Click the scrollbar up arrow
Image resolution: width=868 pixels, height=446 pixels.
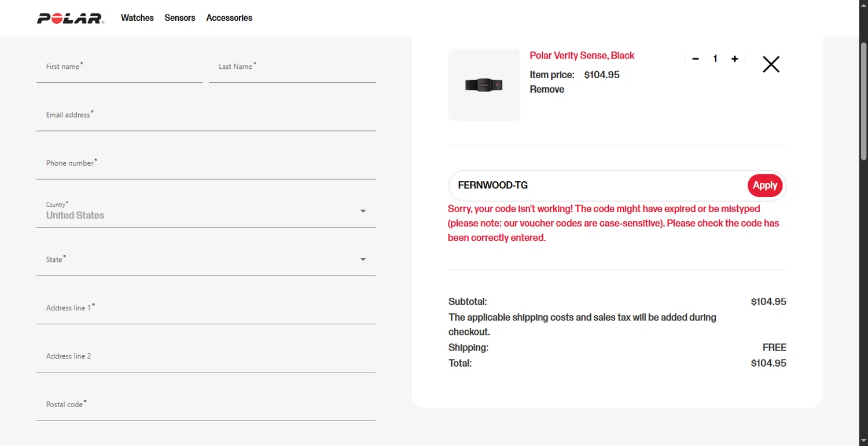(863, 5)
